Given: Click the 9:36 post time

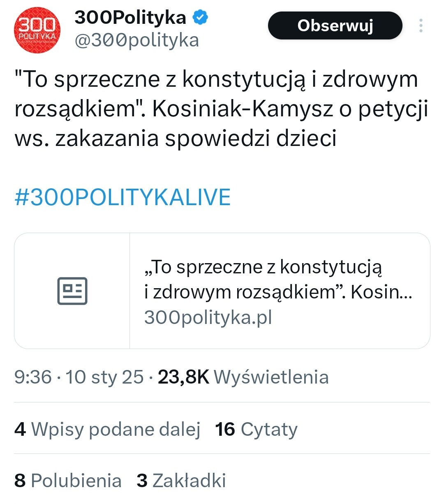Looking at the screenshot, I should 33,377.
